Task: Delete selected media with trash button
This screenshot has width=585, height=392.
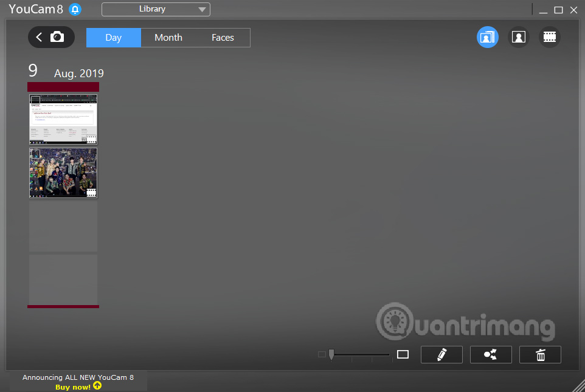Action: tap(540, 354)
